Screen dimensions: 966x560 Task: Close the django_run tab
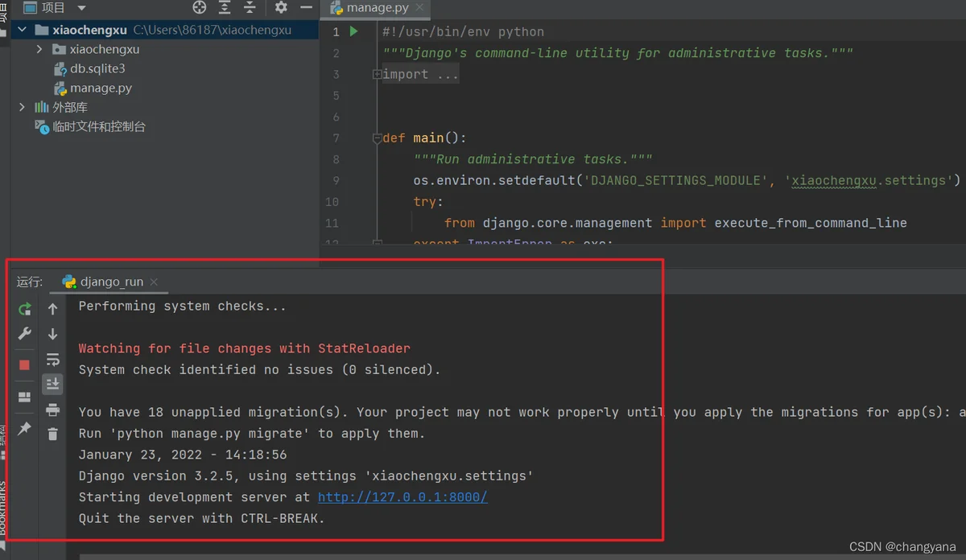[154, 282]
